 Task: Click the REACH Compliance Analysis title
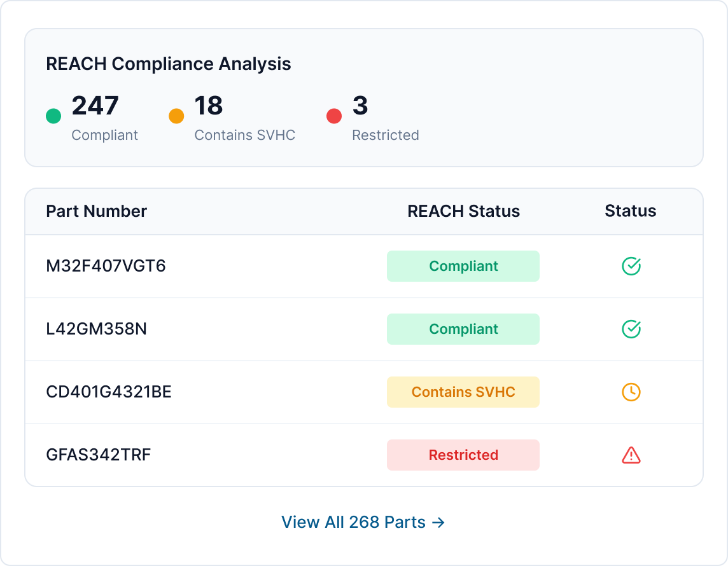[168, 64]
